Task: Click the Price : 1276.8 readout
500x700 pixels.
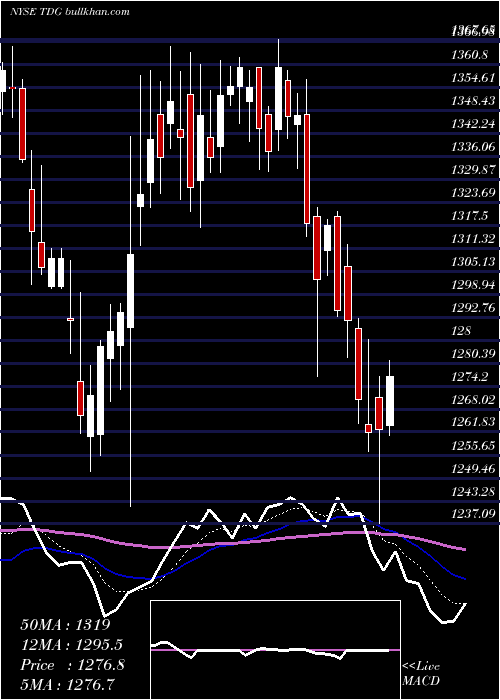Action: (x=72, y=665)
